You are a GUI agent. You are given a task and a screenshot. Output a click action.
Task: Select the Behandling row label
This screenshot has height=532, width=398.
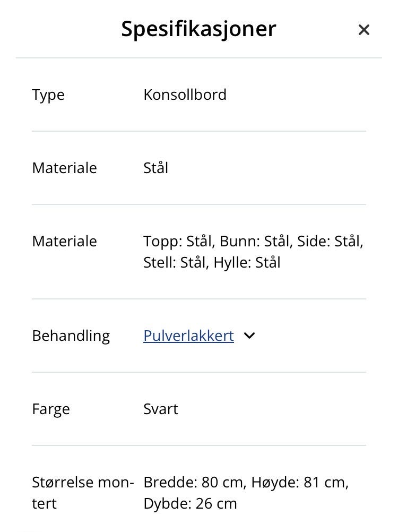tap(71, 336)
